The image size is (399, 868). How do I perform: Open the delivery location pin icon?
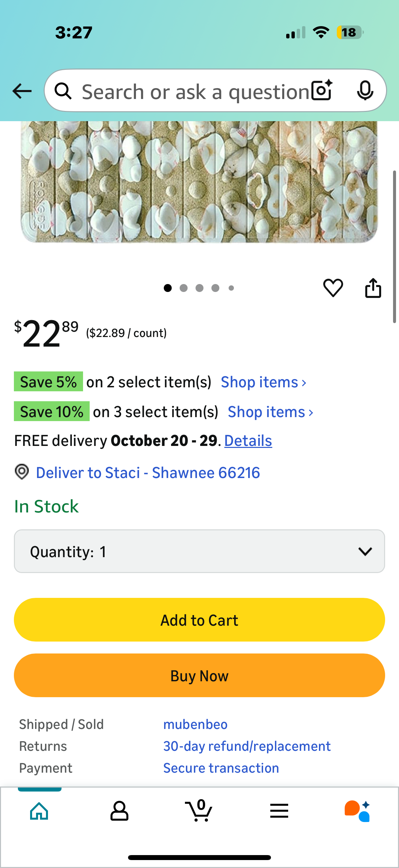point(22,472)
